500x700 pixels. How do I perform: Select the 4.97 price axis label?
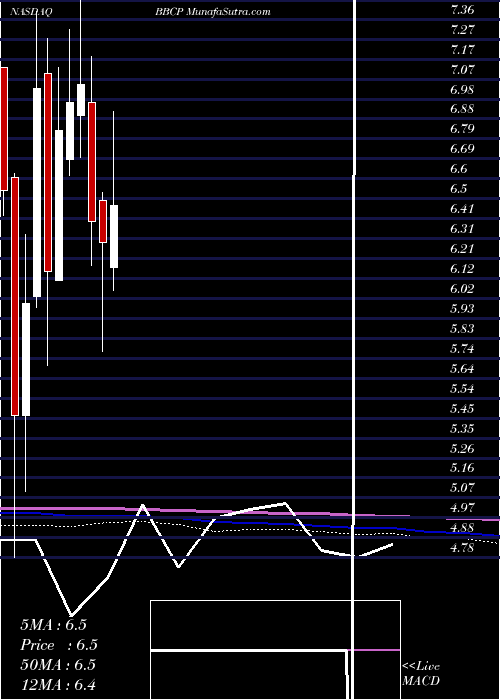462,508
